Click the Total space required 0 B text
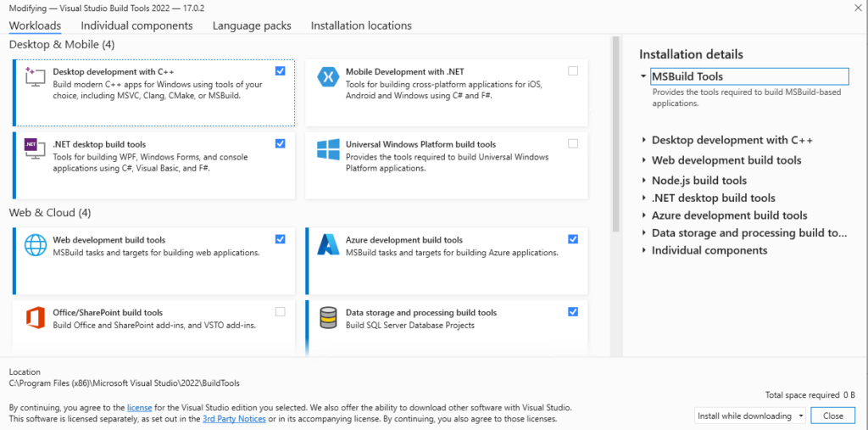Screen dimensions: 868x430 tap(810, 395)
